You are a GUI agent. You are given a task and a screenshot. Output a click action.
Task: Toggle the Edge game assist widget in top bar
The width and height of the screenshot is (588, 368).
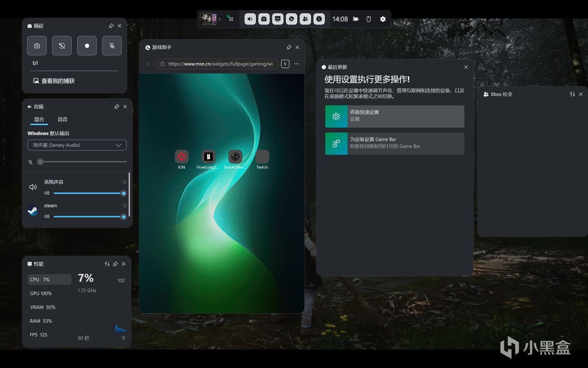[291, 19]
